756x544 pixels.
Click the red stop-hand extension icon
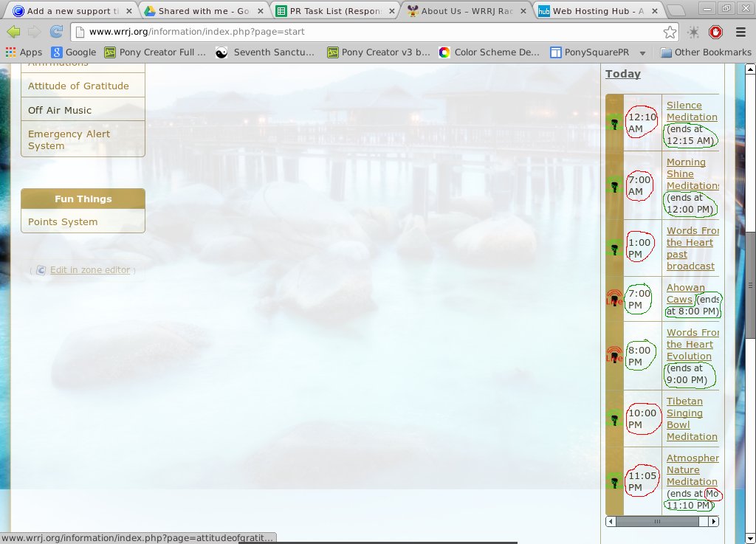pos(715,32)
